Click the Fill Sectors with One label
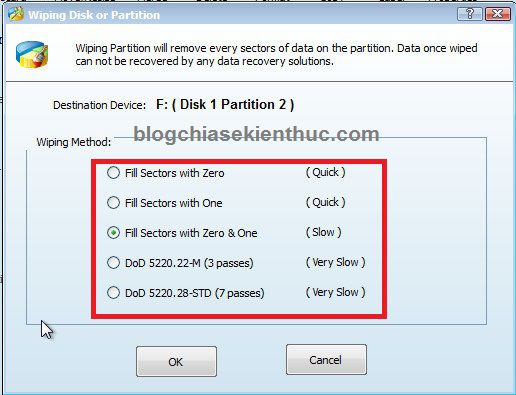The width and height of the screenshot is (516, 395). click(174, 203)
